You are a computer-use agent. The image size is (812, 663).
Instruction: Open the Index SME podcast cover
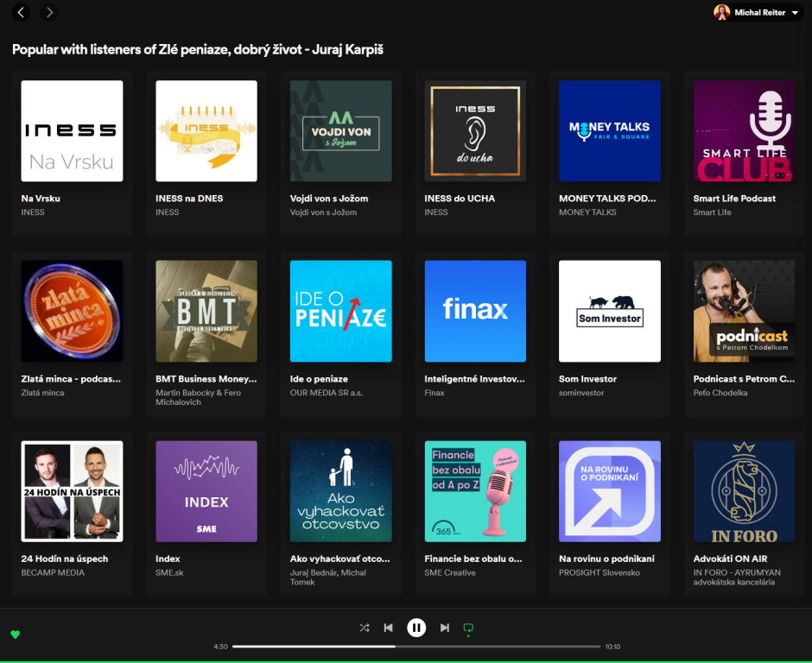click(x=206, y=491)
